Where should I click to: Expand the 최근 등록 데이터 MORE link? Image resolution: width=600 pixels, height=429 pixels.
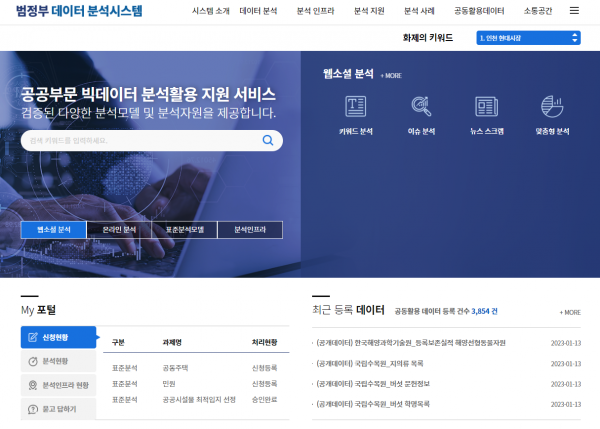point(570,312)
